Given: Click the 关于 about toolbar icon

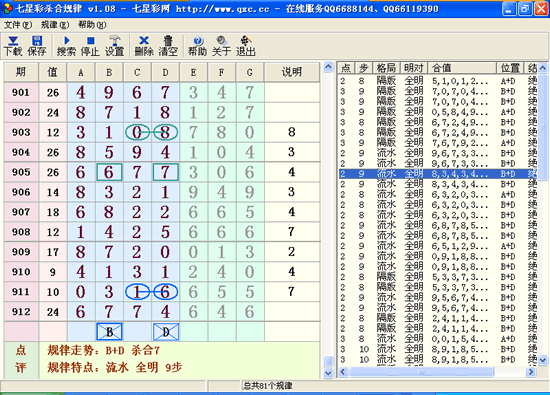Looking at the screenshot, I should [221, 46].
